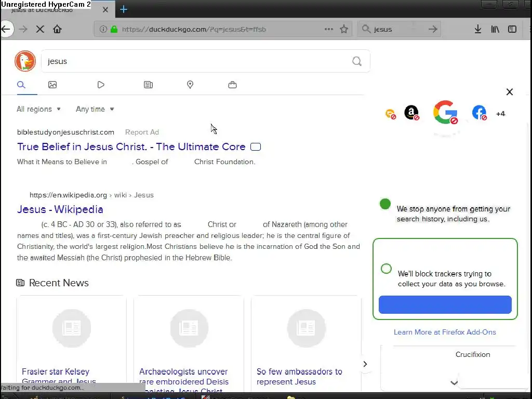
Task: Click the browser forward arrow
Action: pos(23,29)
